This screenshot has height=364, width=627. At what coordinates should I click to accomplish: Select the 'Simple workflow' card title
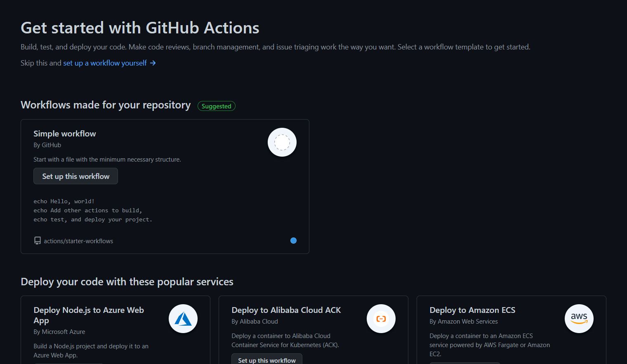[65, 134]
